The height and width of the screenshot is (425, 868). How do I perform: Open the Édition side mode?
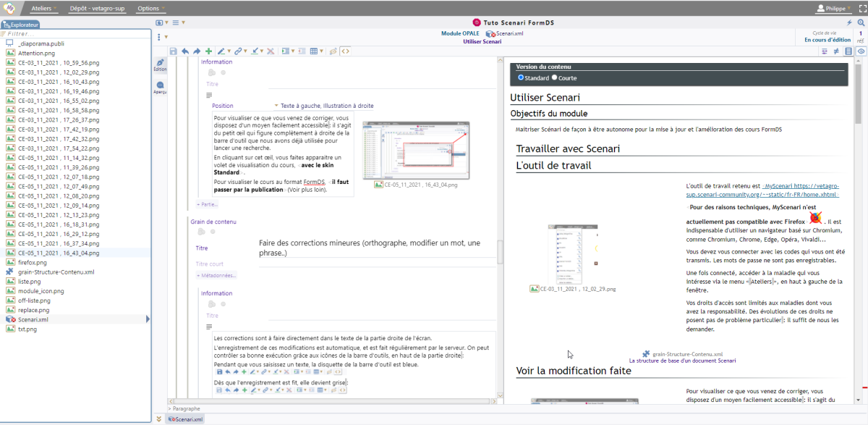click(160, 65)
